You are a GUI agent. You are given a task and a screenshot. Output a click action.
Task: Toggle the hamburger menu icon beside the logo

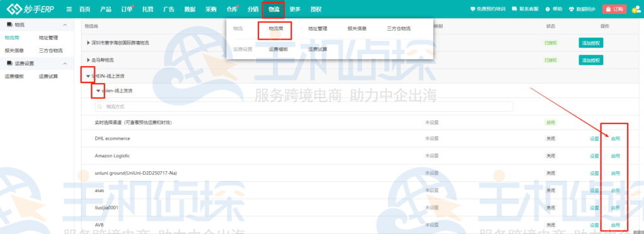(69, 9)
